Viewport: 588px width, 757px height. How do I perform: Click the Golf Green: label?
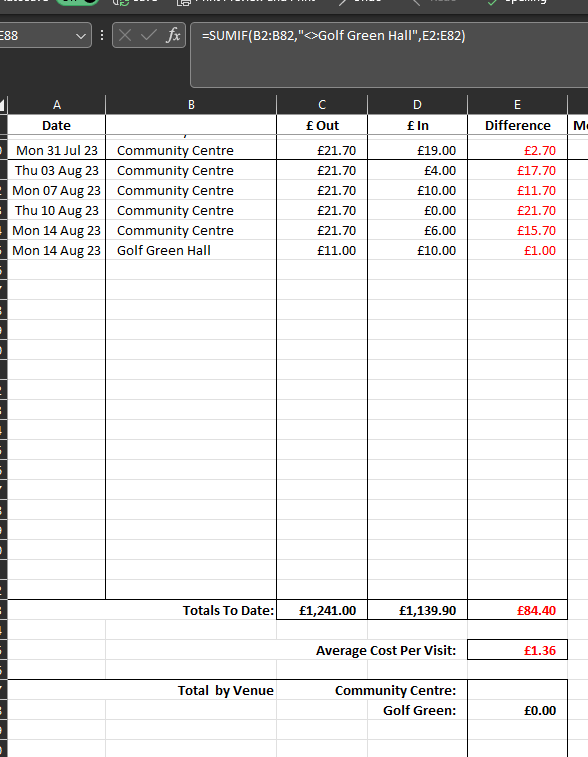click(420, 711)
